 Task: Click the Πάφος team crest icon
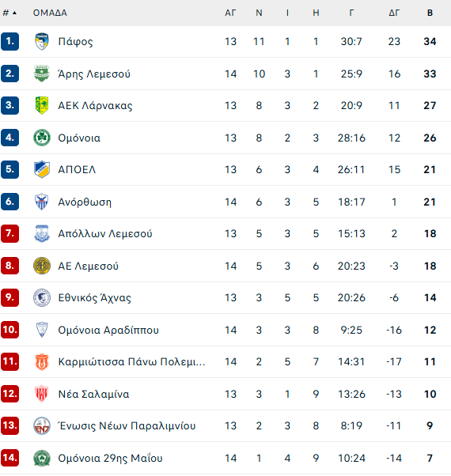point(42,41)
